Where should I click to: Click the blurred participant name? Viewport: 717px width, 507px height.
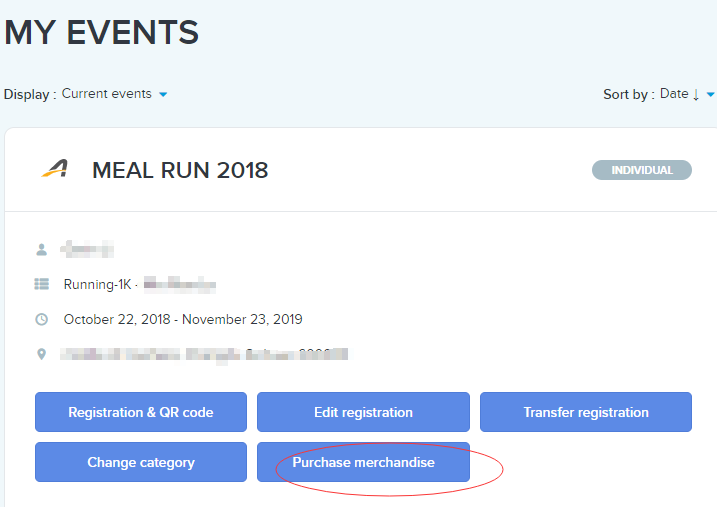pyautogui.click(x=87, y=248)
